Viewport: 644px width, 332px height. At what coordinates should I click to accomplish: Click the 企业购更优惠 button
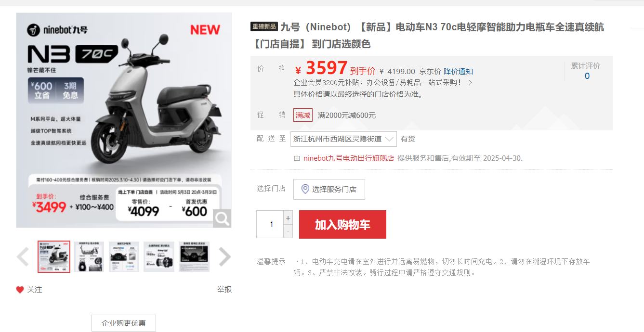[124, 323]
